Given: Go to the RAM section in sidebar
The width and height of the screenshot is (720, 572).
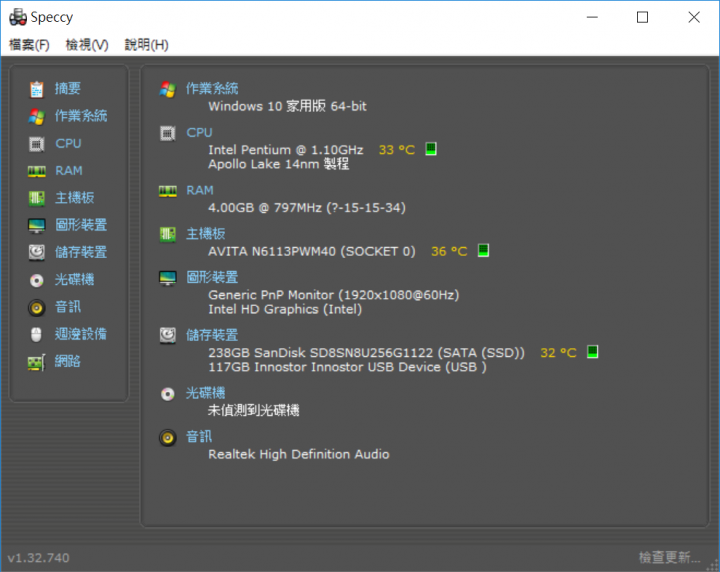Looking at the screenshot, I should pos(69,171).
